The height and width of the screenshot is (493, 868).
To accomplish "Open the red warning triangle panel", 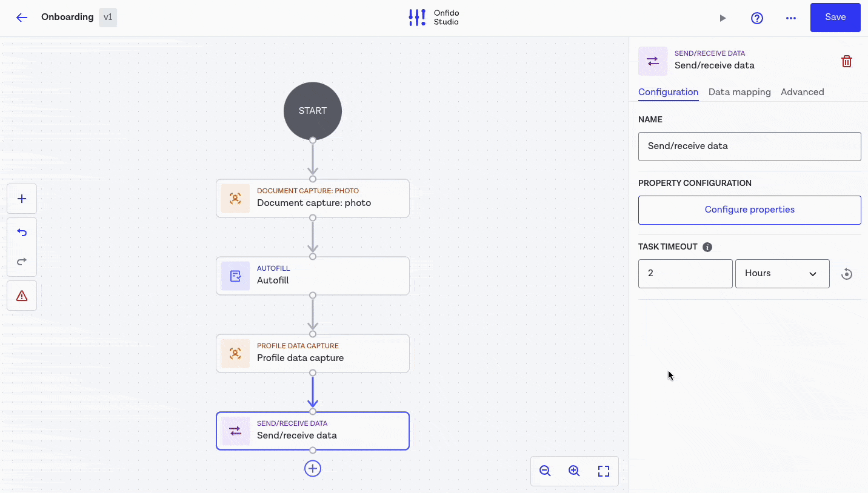I will click(22, 296).
